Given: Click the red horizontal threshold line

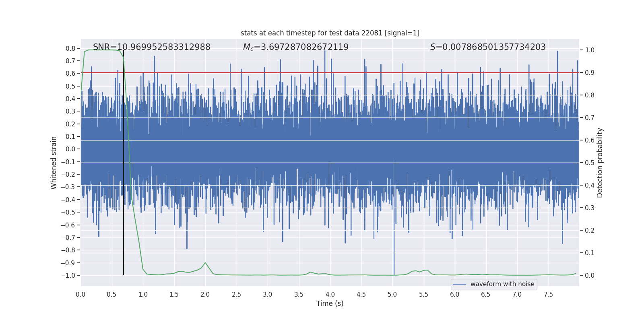Looking at the screenshot, I should pos(330,73).
